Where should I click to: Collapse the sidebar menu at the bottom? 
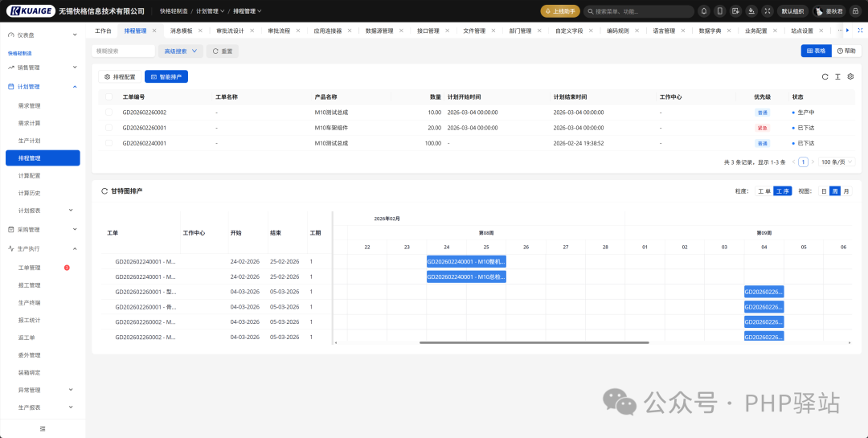(x=43, y=428)
